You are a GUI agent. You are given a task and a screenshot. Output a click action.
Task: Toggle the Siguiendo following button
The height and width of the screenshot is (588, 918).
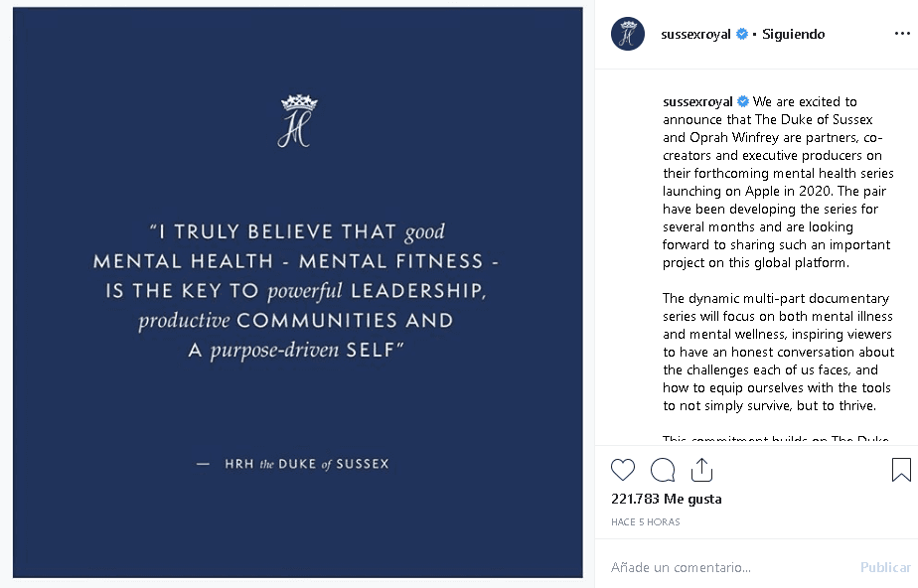click(x=794, y=34)
